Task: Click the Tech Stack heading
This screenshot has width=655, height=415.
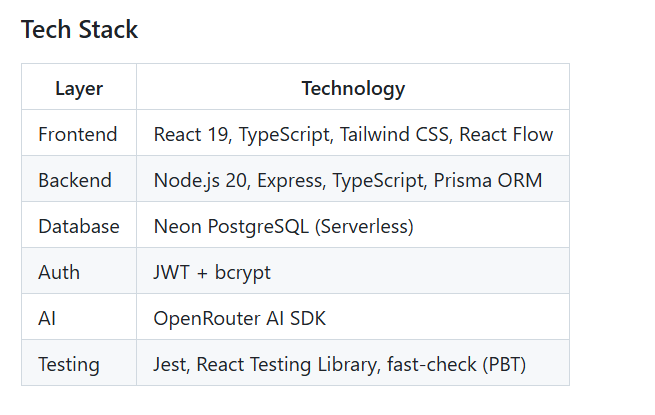Action: [80, 30]
